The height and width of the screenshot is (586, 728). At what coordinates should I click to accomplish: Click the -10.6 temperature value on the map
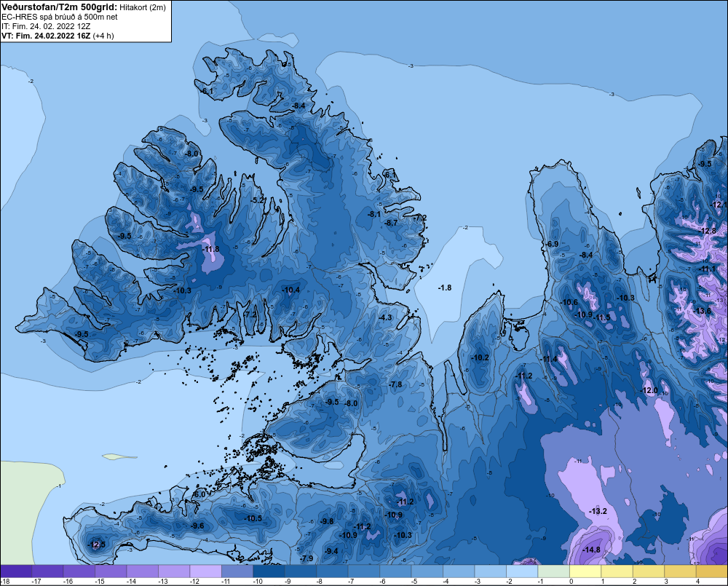click(569, 302)
